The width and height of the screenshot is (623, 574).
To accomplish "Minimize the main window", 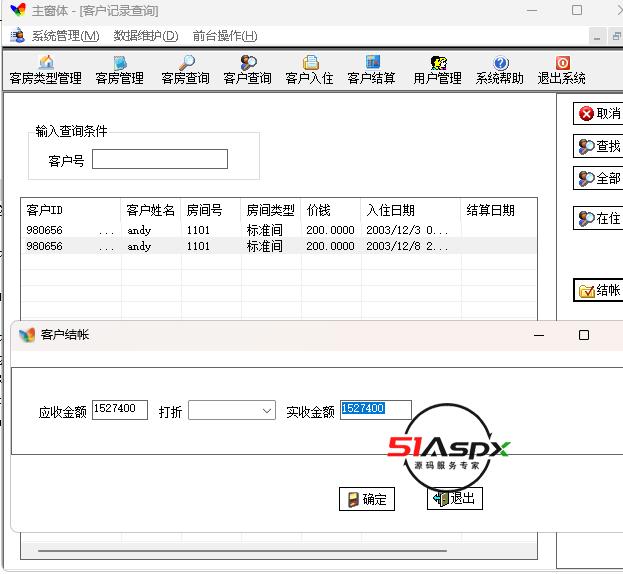I will pyautogui.click(x=532, y=10).
